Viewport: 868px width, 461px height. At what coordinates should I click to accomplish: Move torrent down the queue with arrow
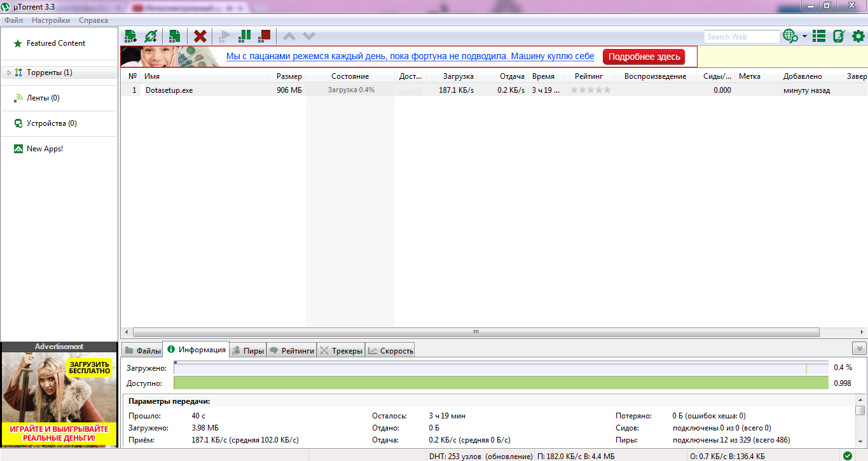[309, 36]
